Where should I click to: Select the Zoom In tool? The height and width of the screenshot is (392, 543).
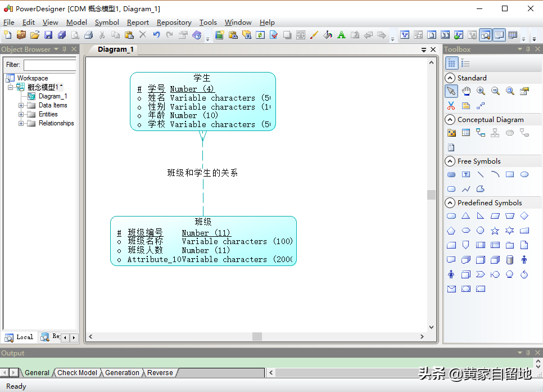(479, 91)
